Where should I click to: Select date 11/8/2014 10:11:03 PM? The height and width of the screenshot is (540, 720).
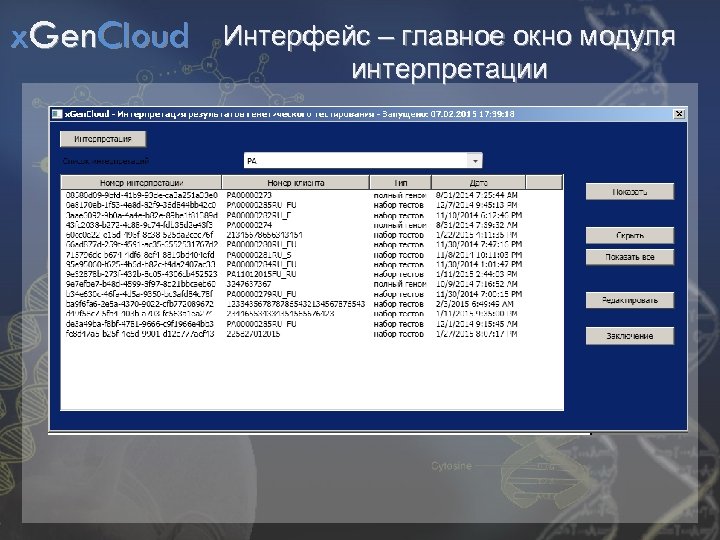[479, 254]
